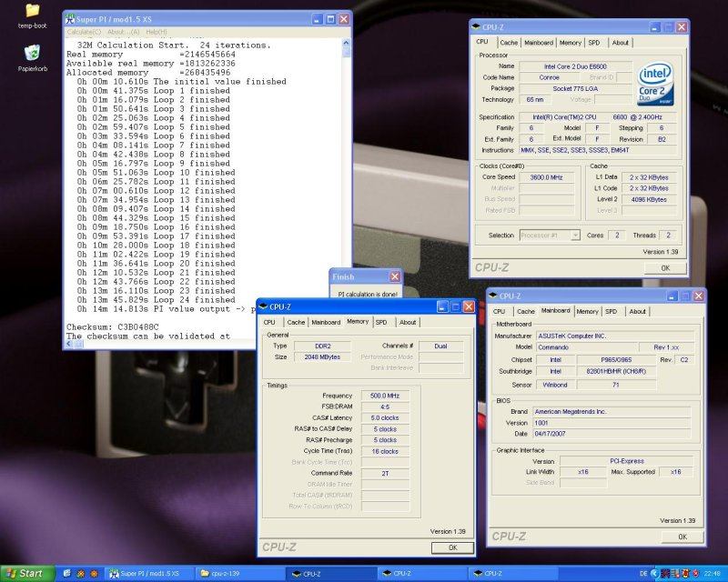
Task: Click the memory Size value 2048 MBytes
Action: [x=323, y=356]
